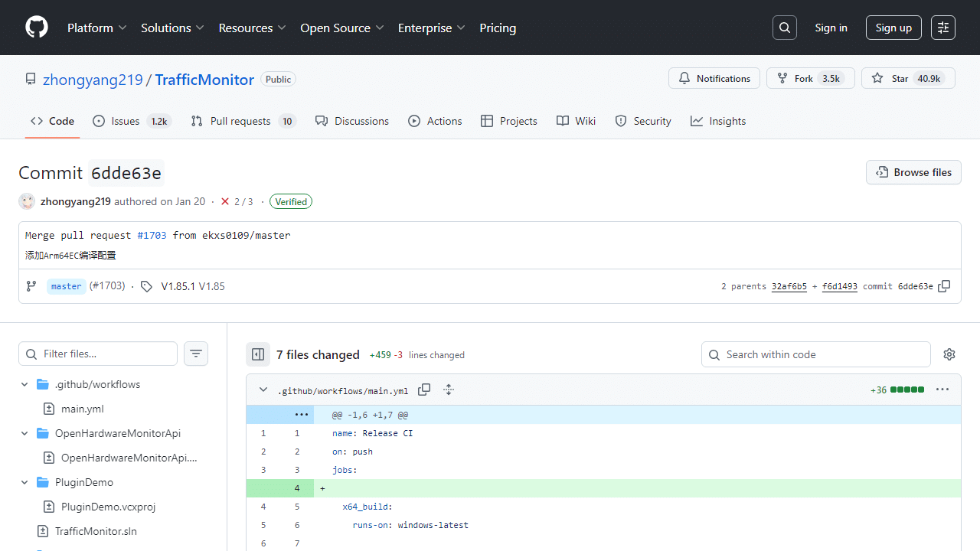980x551 pixels.
Task: Open zhongyang219 avatar image
Action: coord(27,201)
